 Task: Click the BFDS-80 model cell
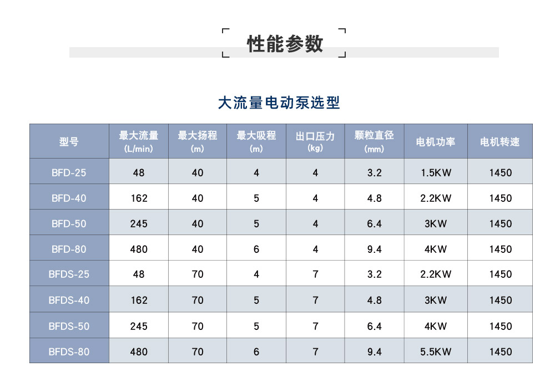coord(69,352)
